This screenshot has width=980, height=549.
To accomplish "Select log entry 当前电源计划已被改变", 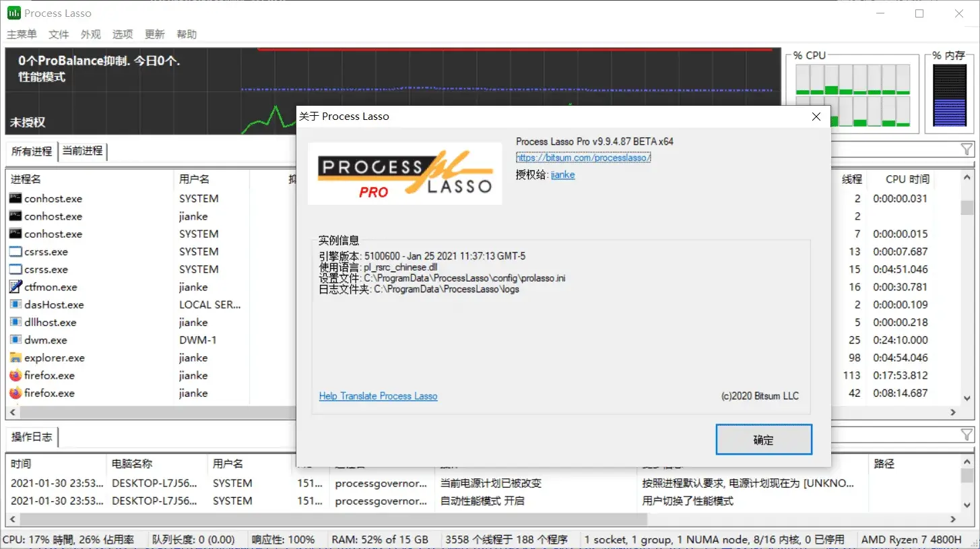I will pos(491,483).
